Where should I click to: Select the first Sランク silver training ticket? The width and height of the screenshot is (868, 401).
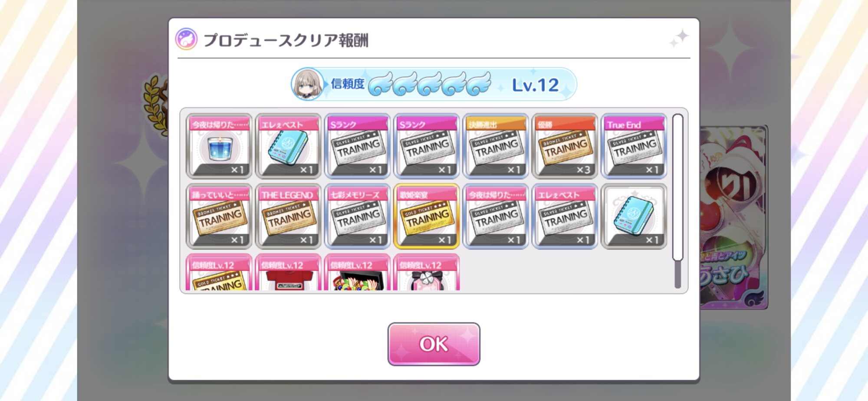point(357,146)
